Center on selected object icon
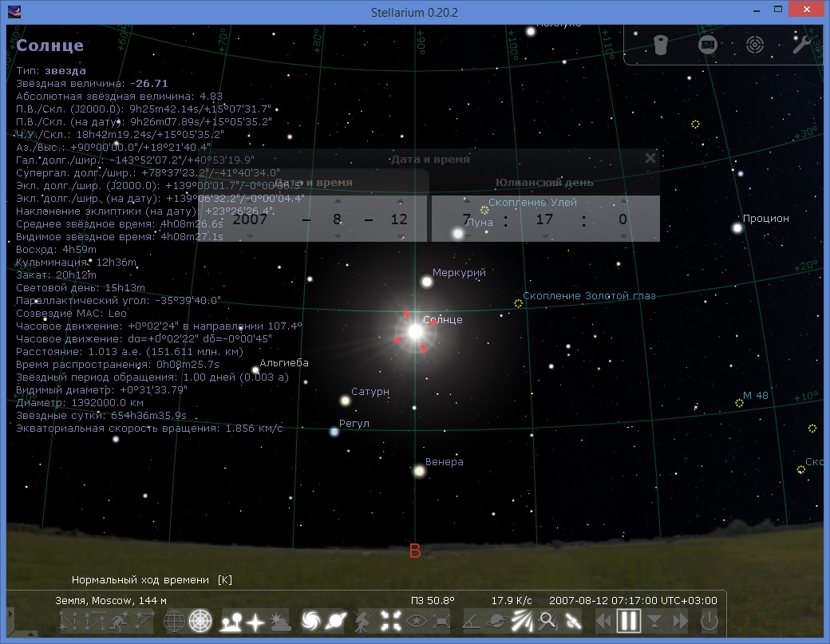Image resolution: width=830 pixels, height=644 pixels. click(390, 620)
